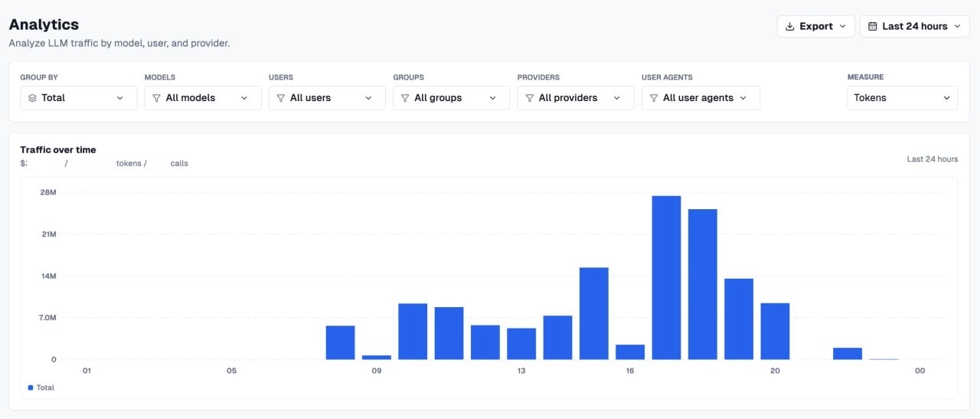Click the download icon in Export
This screenshot has width=980, height=419.
click(790, 26)
